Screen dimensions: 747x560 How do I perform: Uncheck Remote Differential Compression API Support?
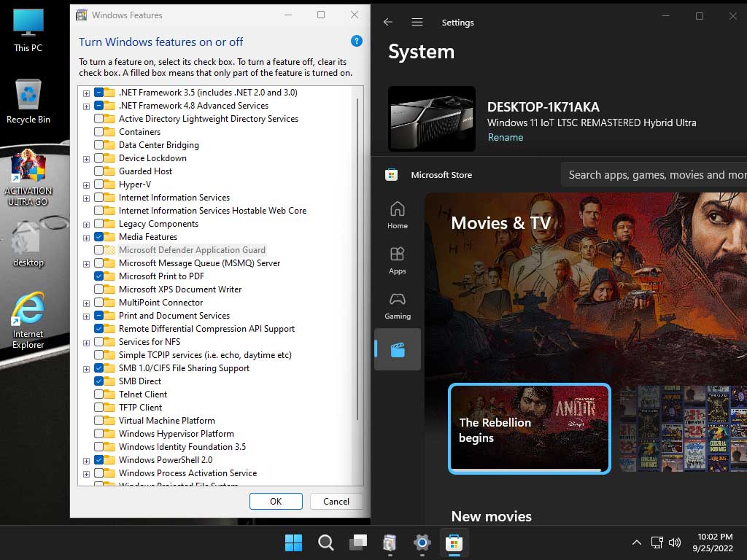pos(98,328)
